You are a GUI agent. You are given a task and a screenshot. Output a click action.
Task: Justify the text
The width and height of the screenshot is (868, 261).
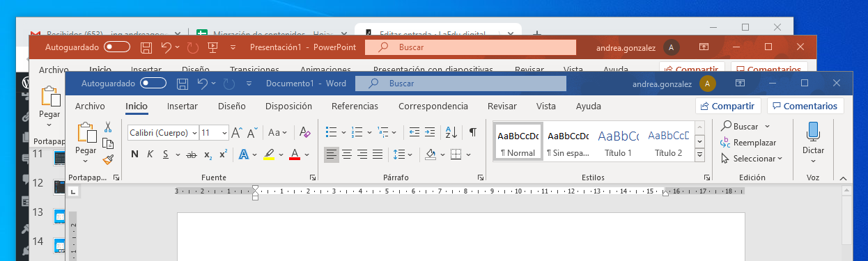click(x=378, y=154)
